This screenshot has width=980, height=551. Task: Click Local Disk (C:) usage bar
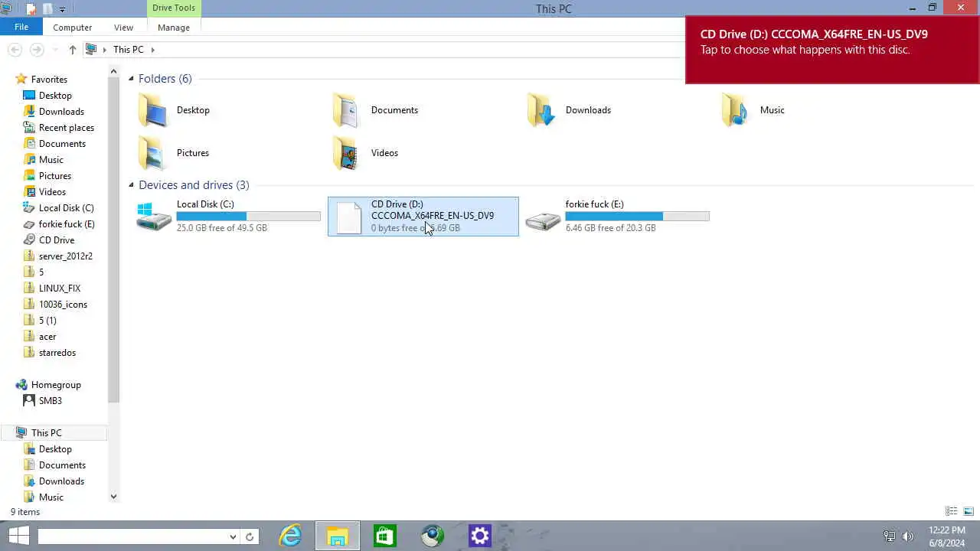point(248,217)
